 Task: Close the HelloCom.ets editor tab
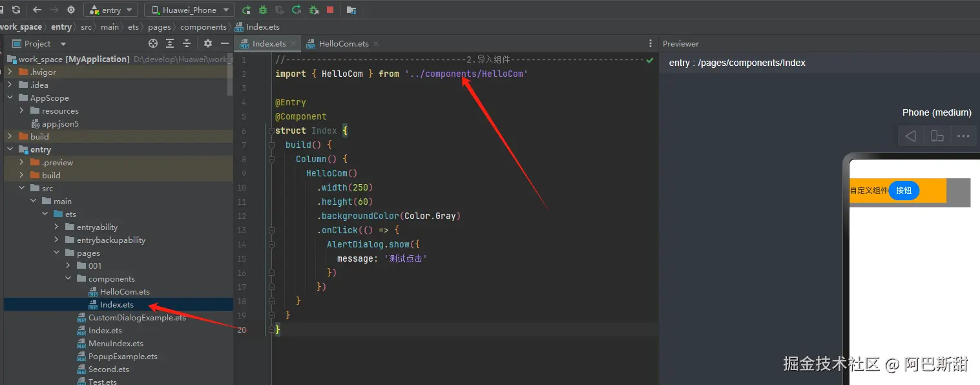376,44
